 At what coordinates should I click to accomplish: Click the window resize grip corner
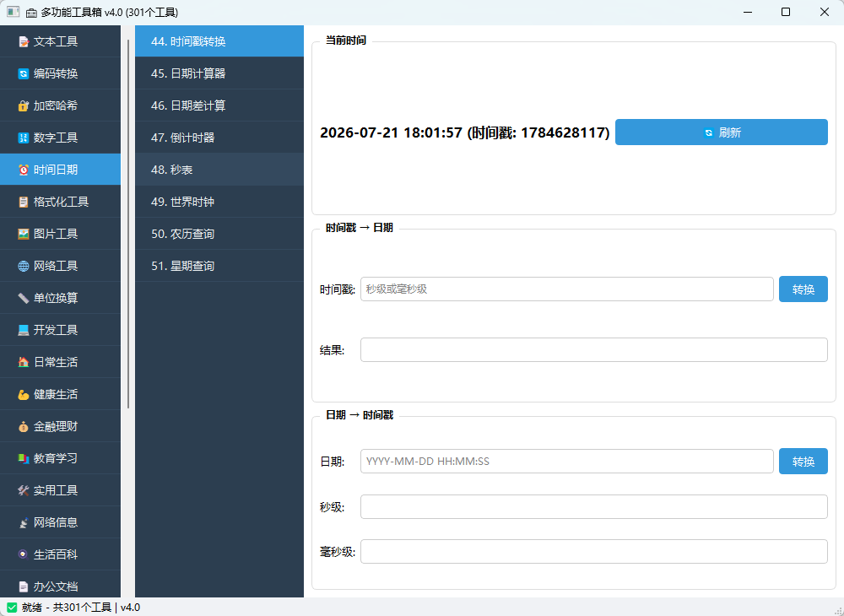838,610
